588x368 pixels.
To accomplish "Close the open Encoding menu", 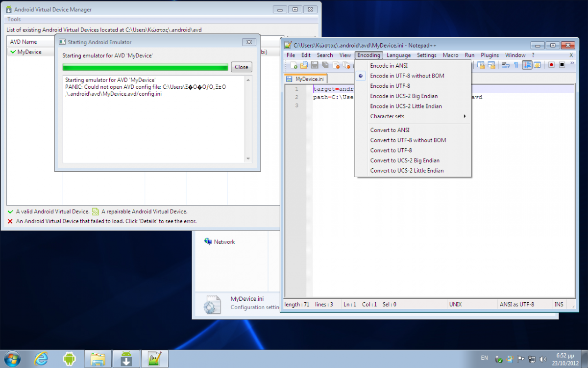I will point(368,55).
